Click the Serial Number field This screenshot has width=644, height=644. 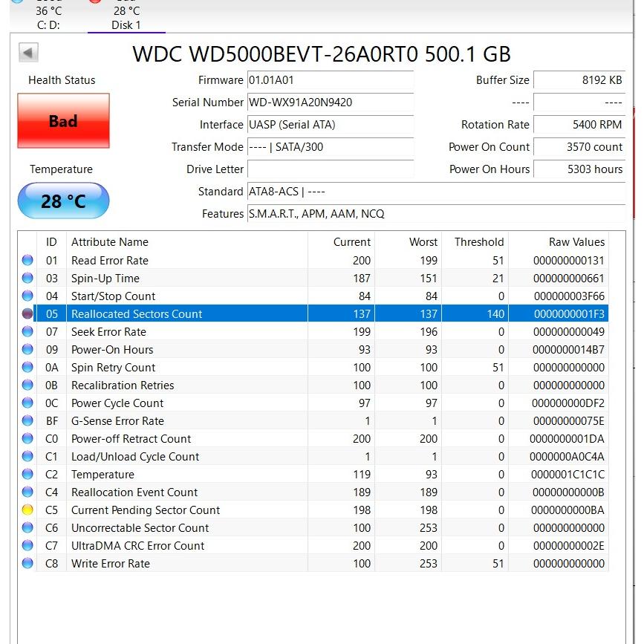pos(330,103)
